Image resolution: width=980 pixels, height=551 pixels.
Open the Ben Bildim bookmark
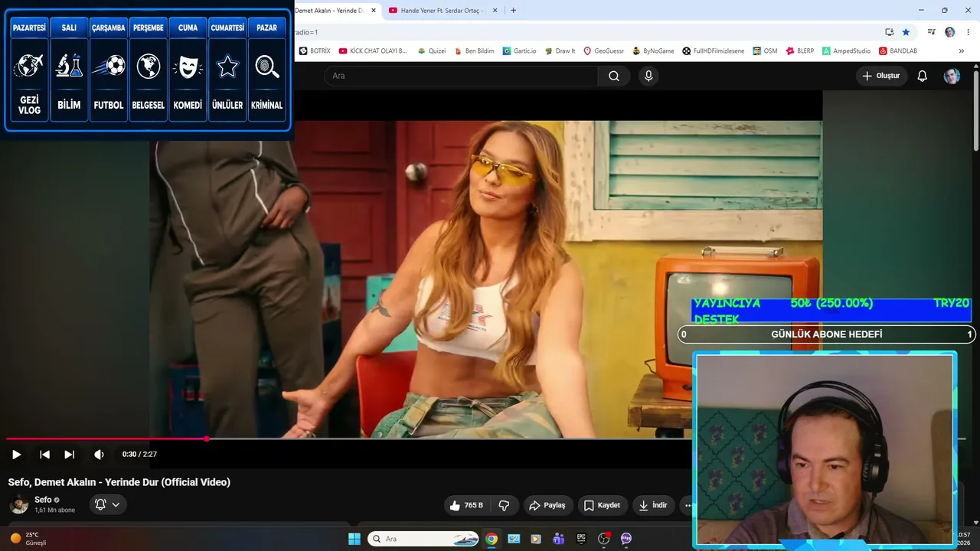tap(474, 51)
